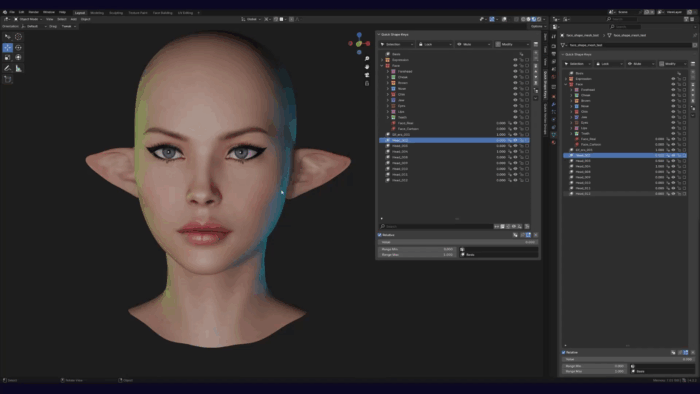Open the Render menu
This screenshot has height=394, width=700.
point(33,12)
